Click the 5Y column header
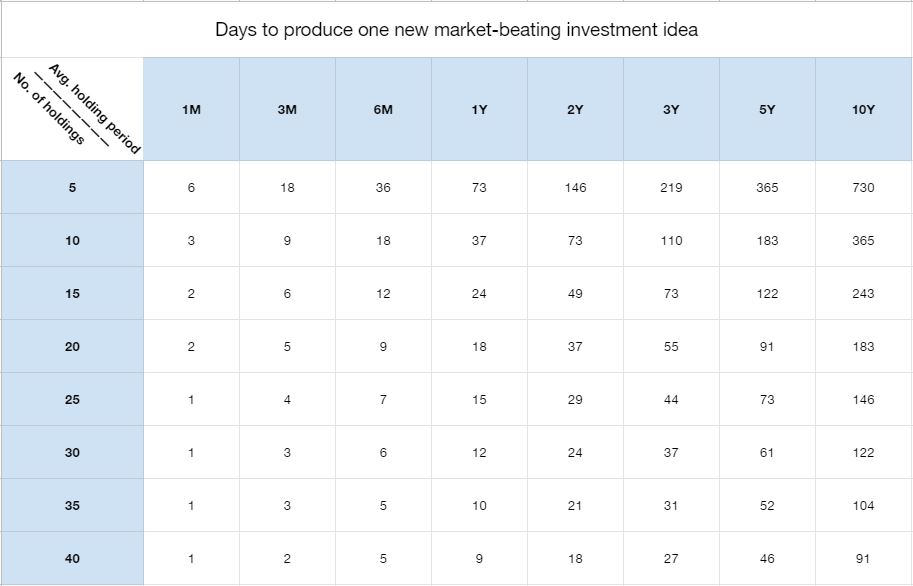 767,109
